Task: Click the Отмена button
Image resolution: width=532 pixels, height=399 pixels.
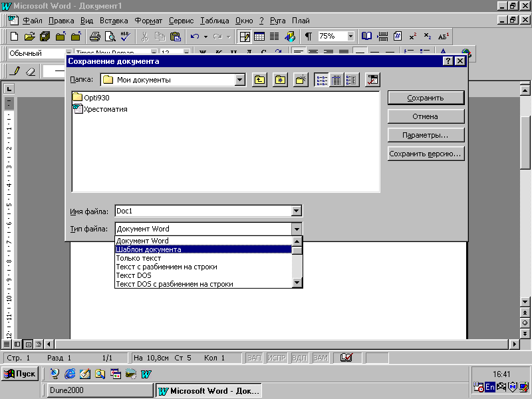Action: click(425, 116)
